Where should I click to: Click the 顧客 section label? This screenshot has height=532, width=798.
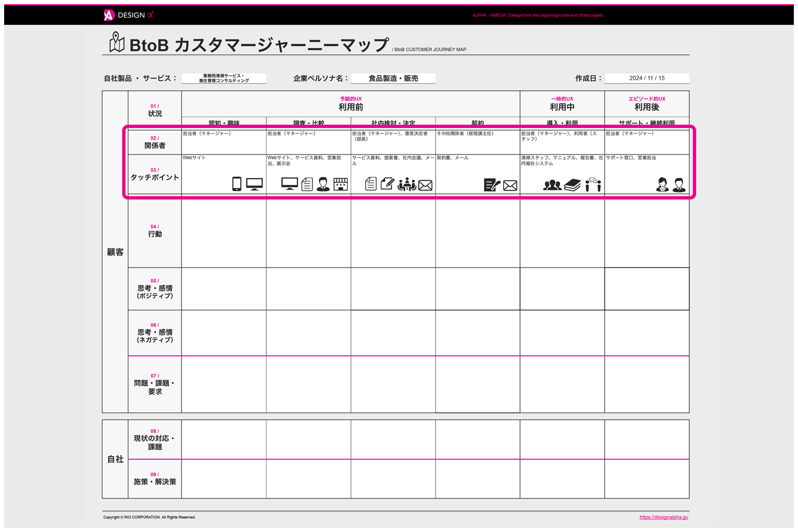click(x=115, y=252)
